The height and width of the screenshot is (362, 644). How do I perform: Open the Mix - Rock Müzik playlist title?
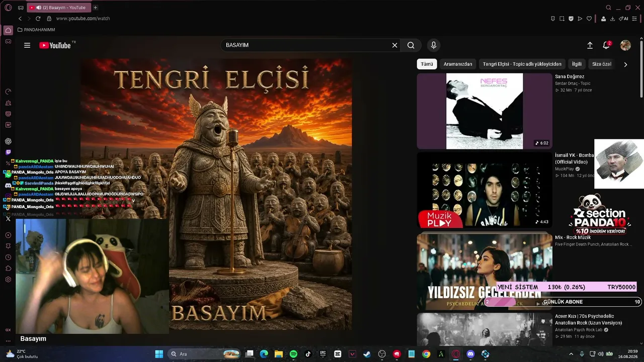pyautogui.click(x=573, y=237)
